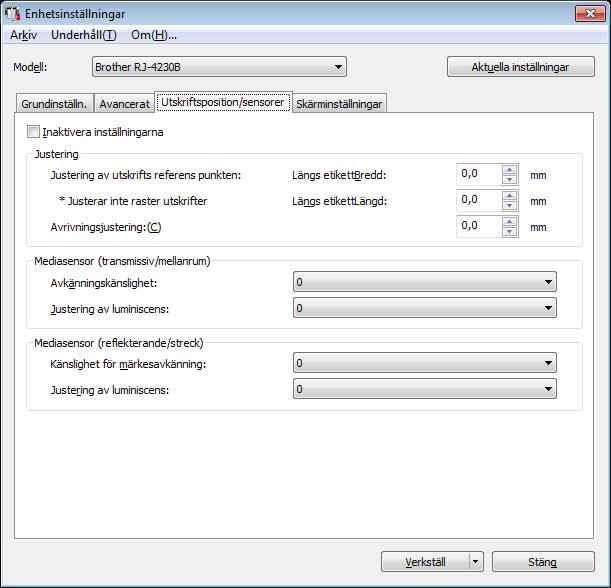Click the Verkställ button
The image size is (611, 588).
(425, 562)
